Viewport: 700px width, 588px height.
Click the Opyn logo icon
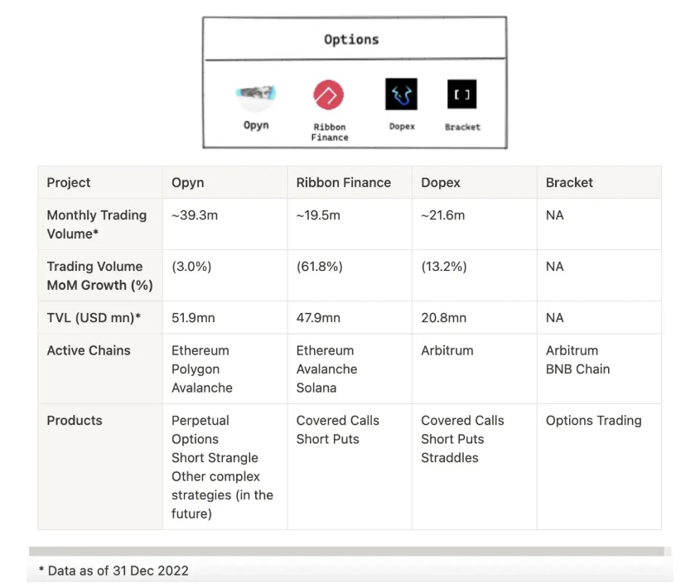[x=255, y=96]
